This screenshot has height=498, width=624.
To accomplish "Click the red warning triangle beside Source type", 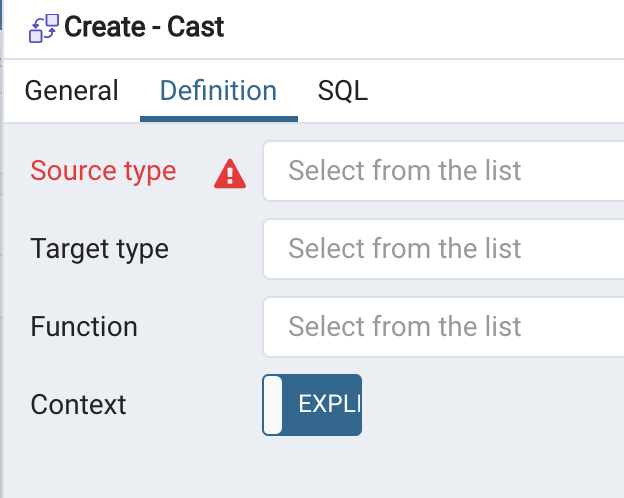I will click(x=230, y=173).
